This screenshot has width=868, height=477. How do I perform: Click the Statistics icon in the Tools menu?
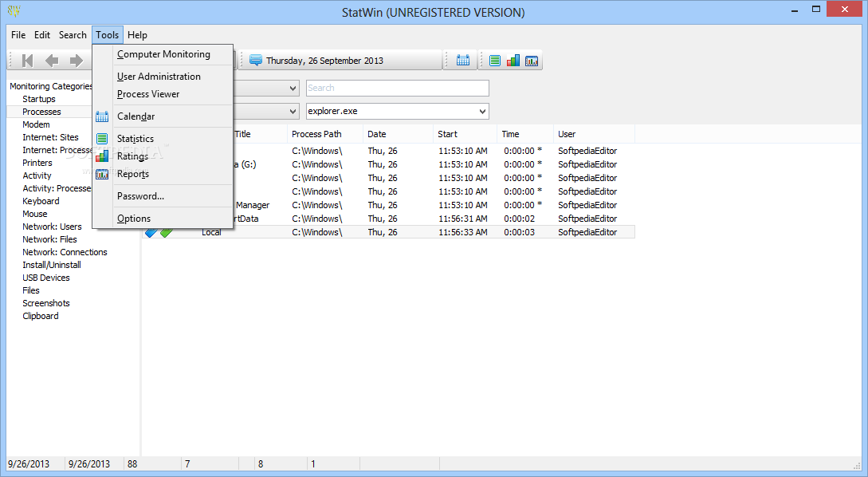click(102, 139)
